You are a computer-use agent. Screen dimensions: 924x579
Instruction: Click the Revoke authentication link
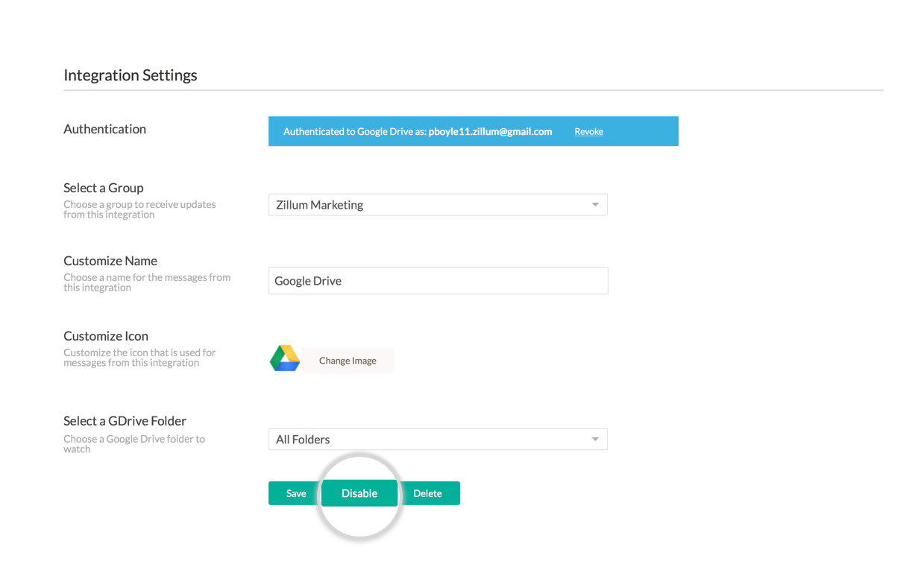[588, 131]
